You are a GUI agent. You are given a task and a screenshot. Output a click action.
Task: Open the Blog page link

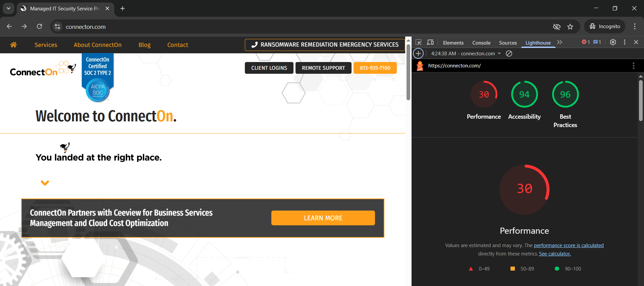tap(145, 45)
